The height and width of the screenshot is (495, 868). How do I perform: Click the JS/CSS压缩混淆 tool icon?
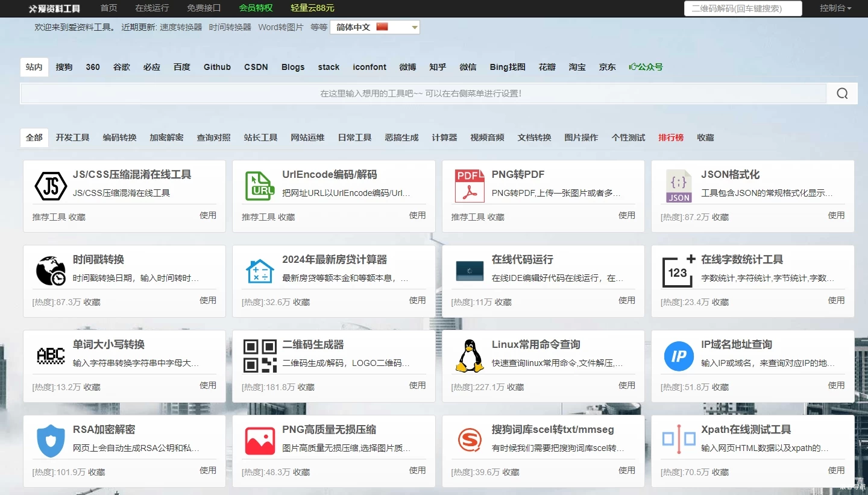51,186
